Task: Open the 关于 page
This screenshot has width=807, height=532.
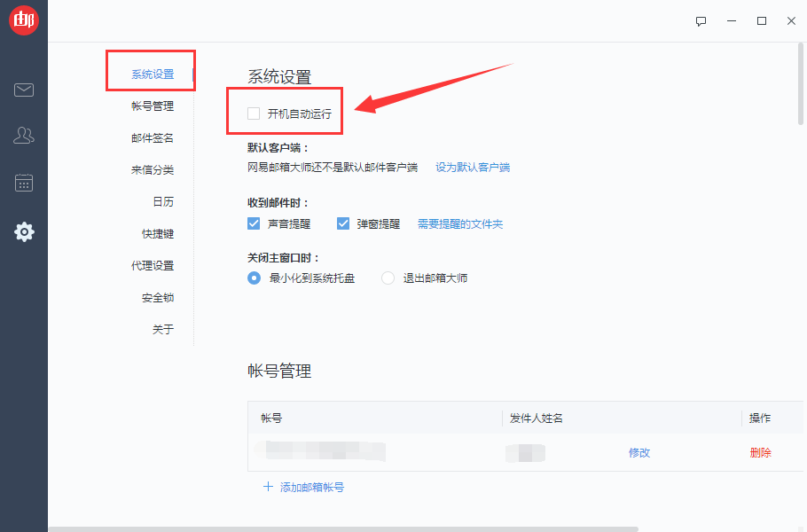Action: pyautogui.click(x=163, y=329)
